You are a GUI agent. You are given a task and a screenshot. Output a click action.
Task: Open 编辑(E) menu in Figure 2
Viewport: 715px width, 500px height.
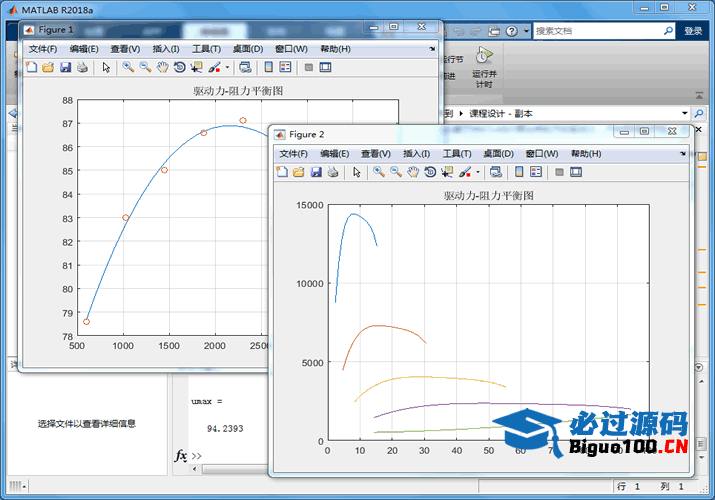[335, 154]
